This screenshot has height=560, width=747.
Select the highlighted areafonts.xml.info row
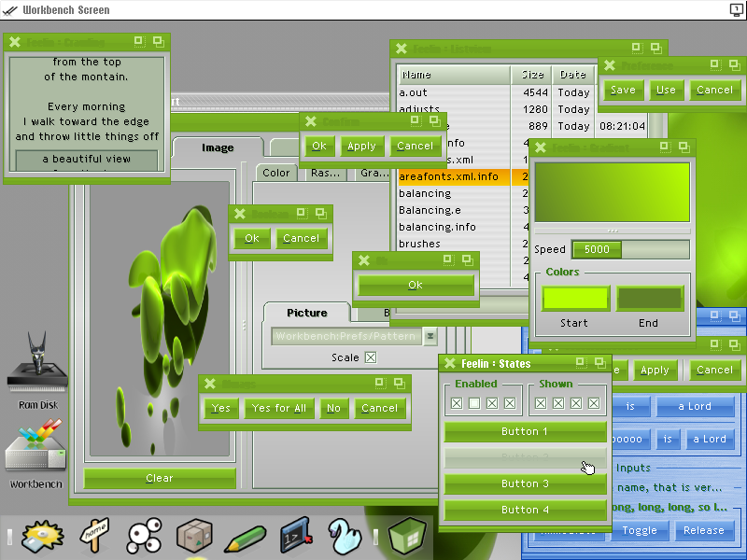[463, 176]
